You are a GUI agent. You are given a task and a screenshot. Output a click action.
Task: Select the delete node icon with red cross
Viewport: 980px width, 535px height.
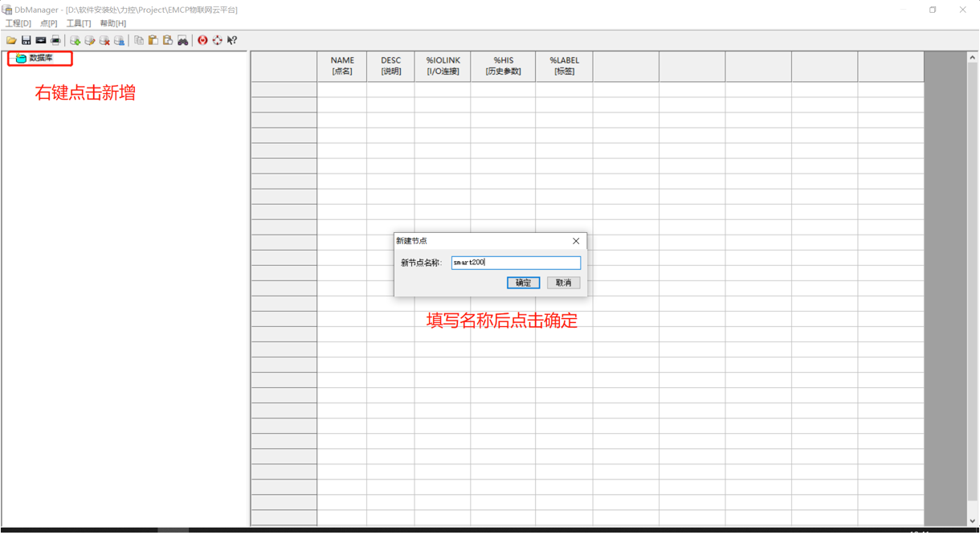[x=104, y=40]
